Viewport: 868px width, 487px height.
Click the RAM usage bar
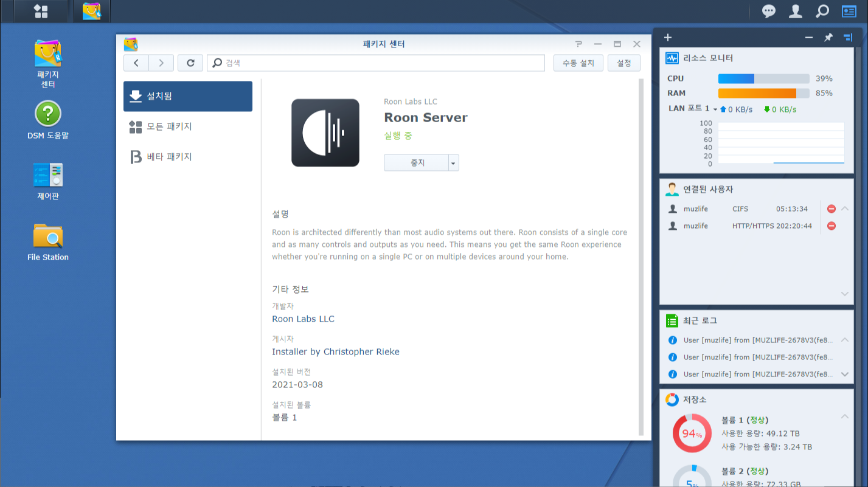pyautogui.click(x=764, y=93)
